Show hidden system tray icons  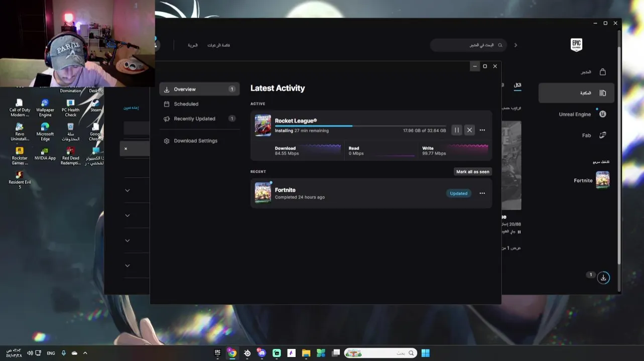pos(85,353)
